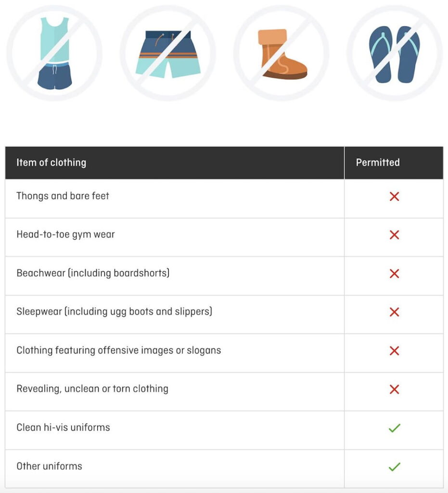Screen dimensions: 448x493
Task: Click red X for offensive images or slogans
Action: 394,350
